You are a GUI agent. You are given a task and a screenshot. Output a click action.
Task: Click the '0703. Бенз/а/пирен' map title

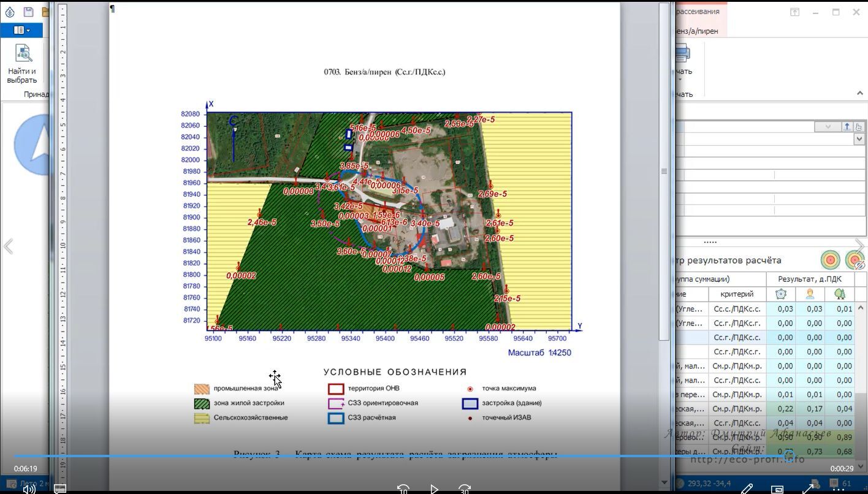[384, 72]
